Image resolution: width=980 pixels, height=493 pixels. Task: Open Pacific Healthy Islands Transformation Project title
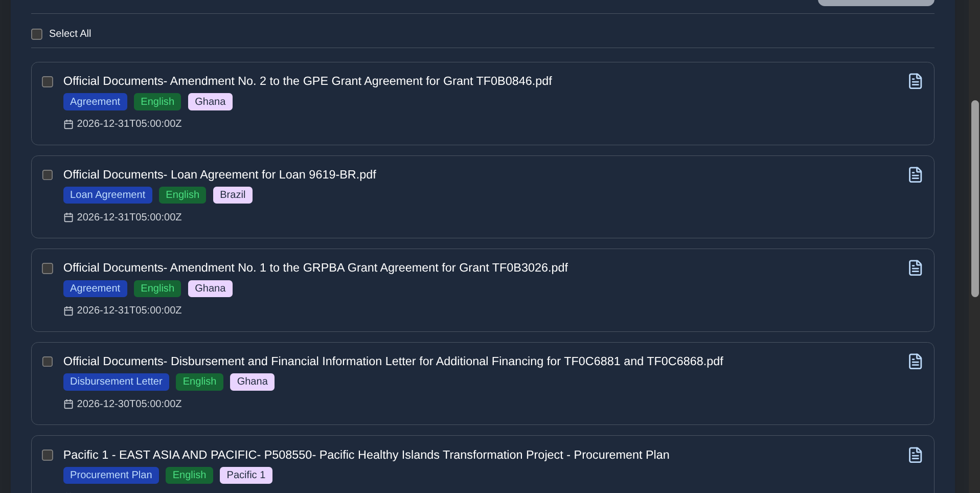366,455
